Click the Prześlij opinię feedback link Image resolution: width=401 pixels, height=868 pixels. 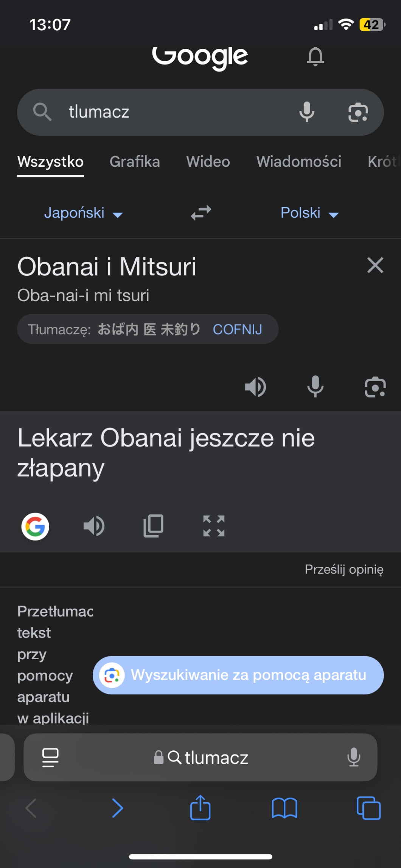pos(344,569)
